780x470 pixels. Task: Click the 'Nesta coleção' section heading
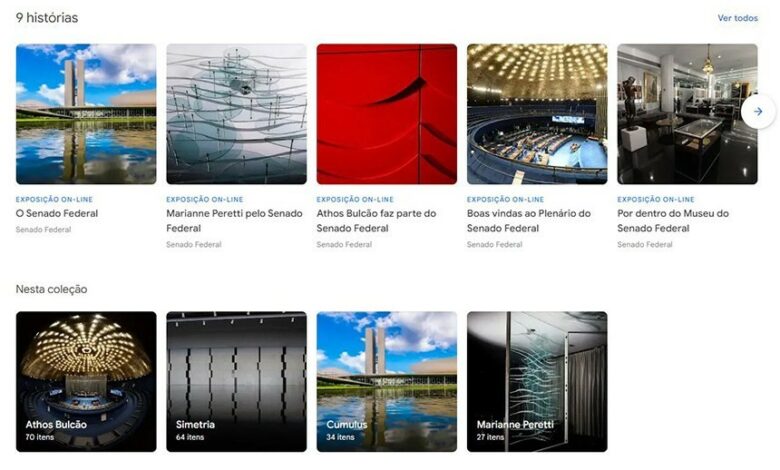point(51,289)
